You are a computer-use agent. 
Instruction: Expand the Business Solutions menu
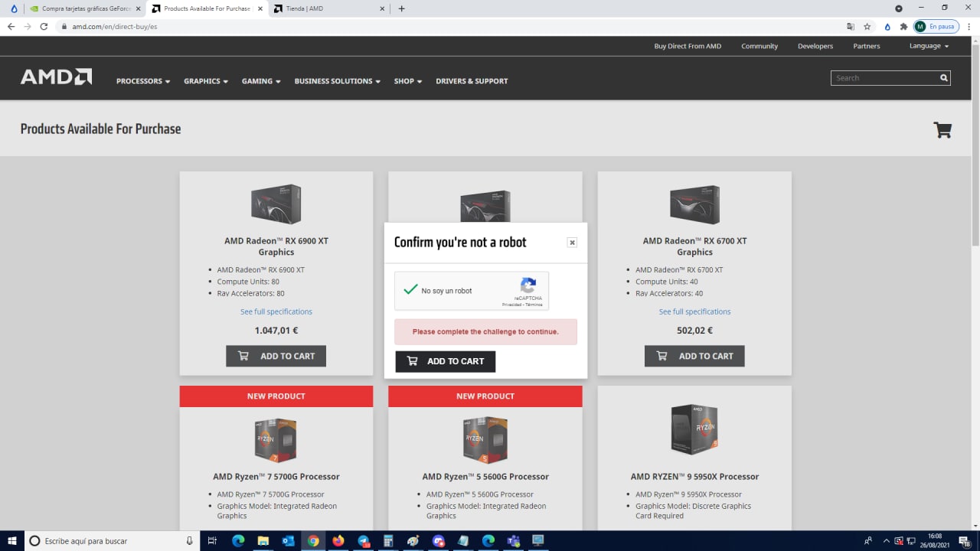point(338,81)
